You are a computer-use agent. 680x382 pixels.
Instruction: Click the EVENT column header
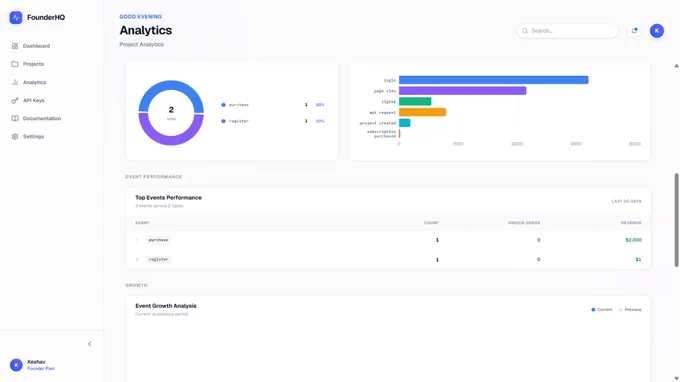(142, 223)
